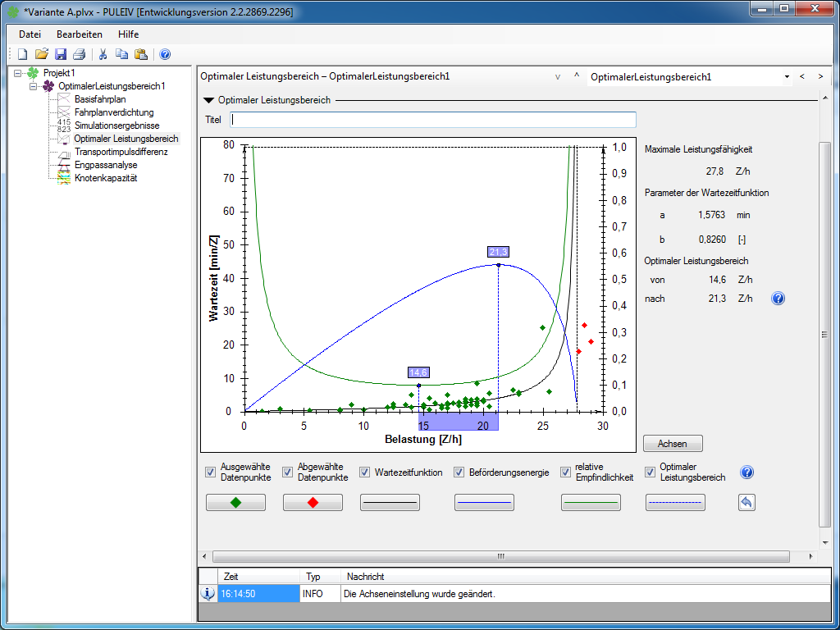
Task: Click the Paste clipboard icon
Action: click(140, 54)
